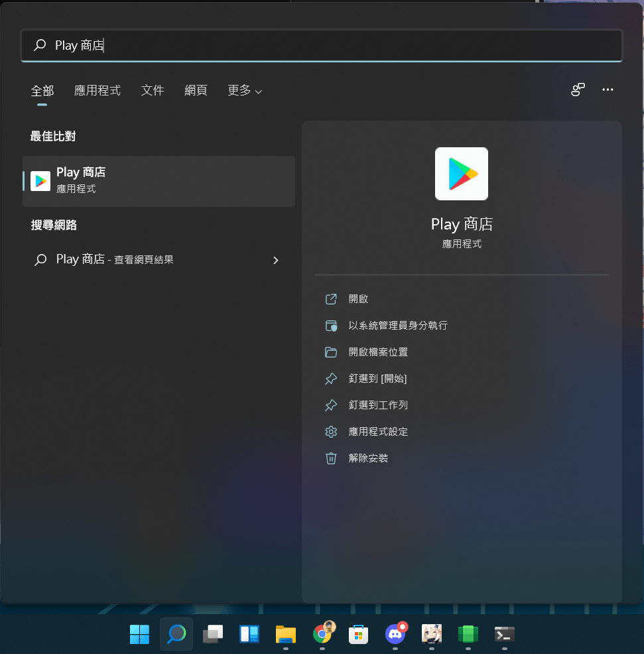
Task: Select the 網頁 search tab
Action: [196, 91]
